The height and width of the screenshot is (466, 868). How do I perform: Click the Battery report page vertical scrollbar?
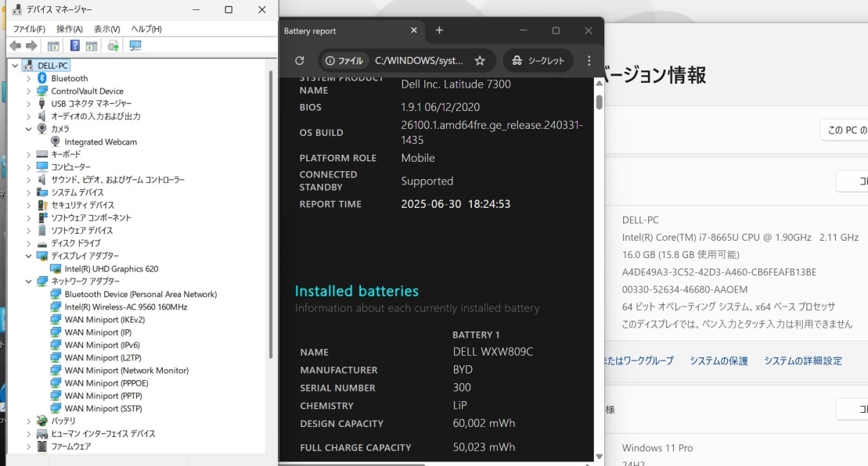click(599, 102)
